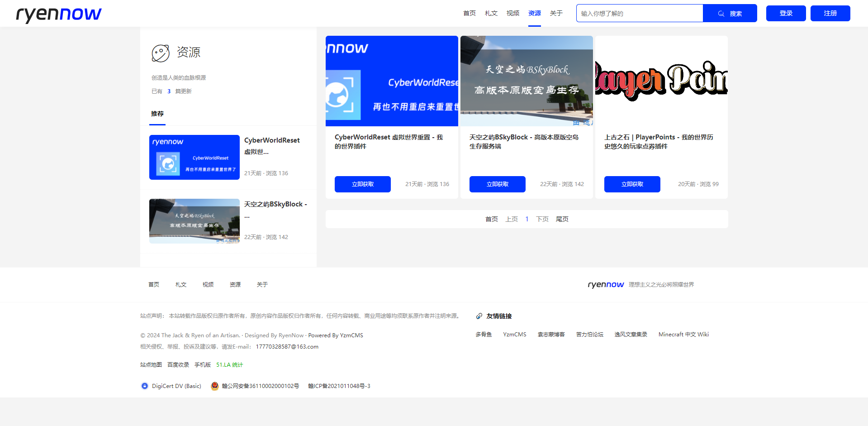Click the footer ryennow logo
Viewport: 868px width, 426px height.
pos(606,285)
